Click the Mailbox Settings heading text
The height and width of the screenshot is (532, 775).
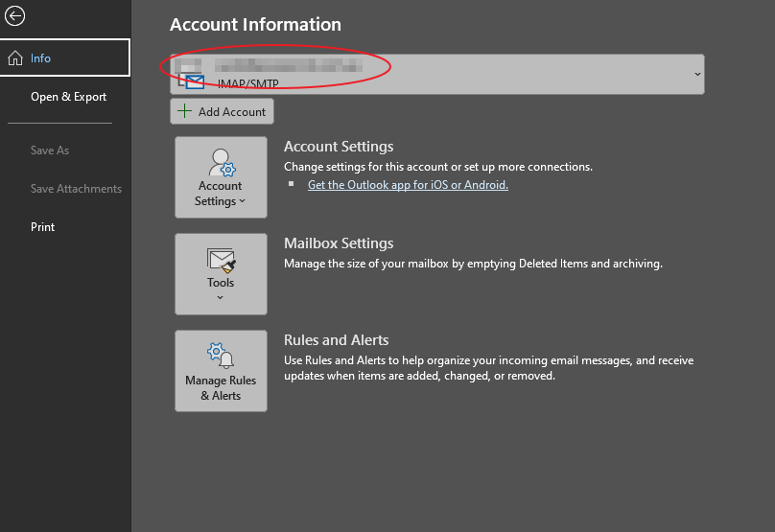coord(339,243)
